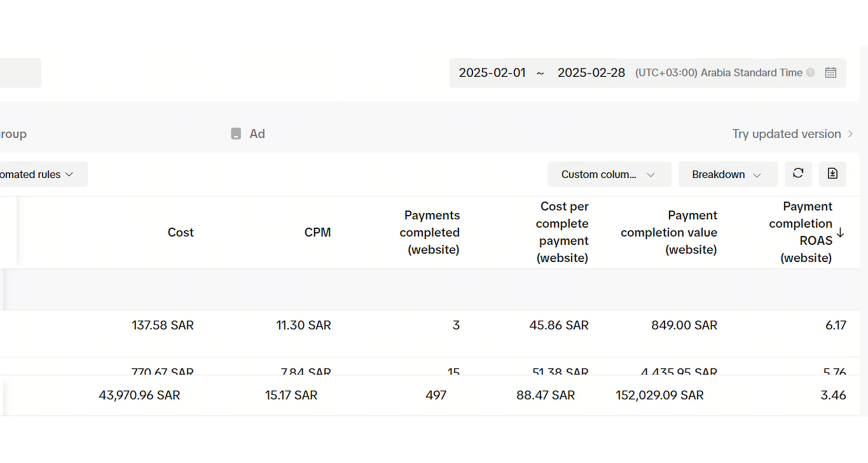868x463 pixels.
Task: Click the export/download report icon
Action: (832, 174)
